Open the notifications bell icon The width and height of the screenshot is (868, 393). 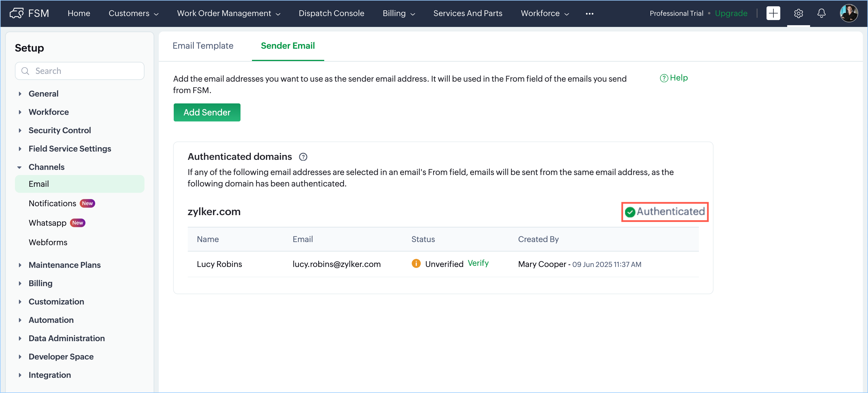click(x=821, y=13)
